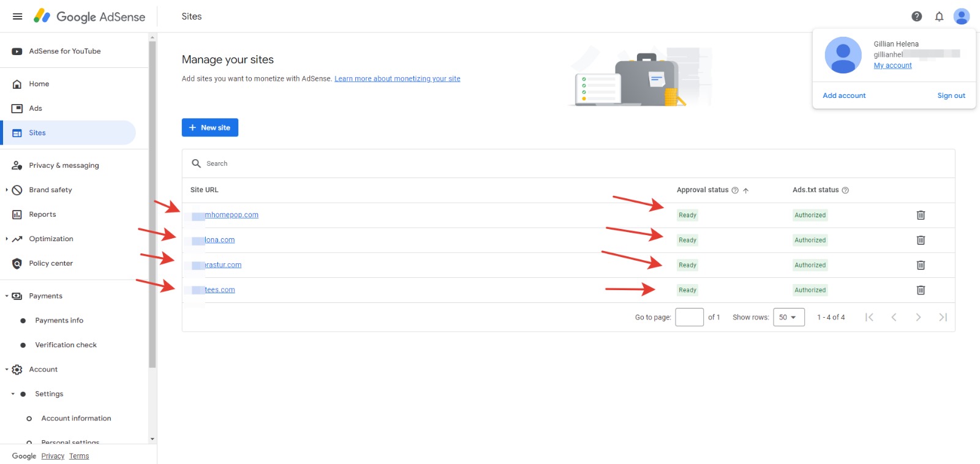Click the Payments money icon

[x=17, y=296]
